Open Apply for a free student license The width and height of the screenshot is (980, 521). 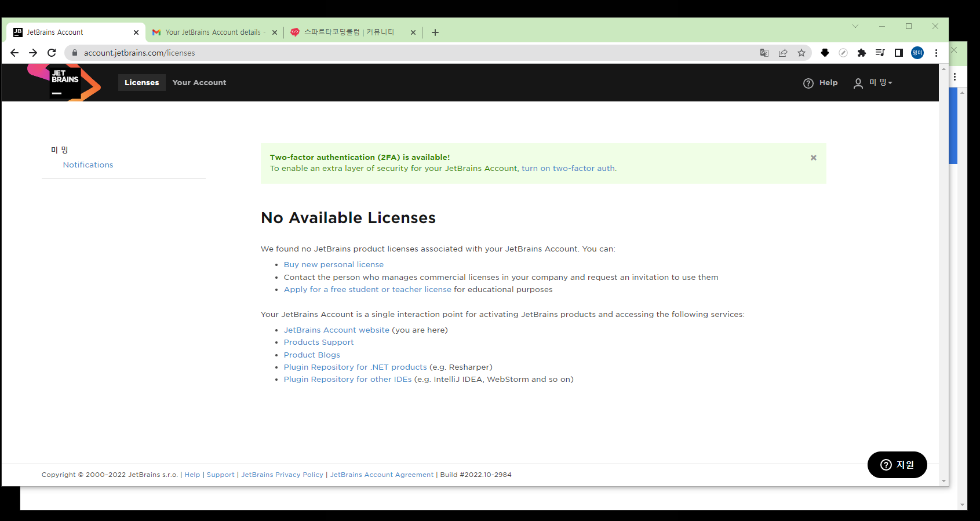367,289
